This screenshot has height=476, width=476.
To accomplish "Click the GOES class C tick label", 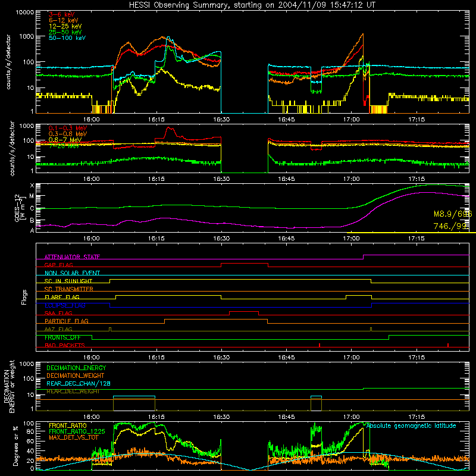I will pos(32,209).
